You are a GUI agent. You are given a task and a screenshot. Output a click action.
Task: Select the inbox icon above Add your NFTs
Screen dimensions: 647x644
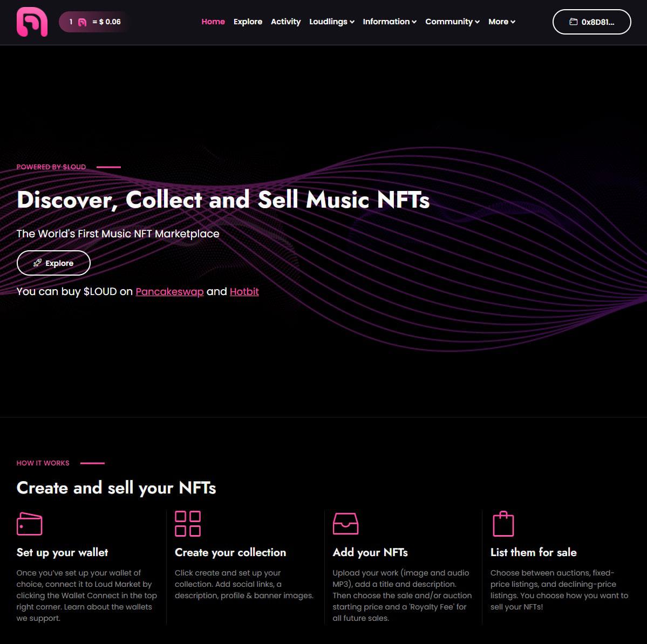click(x=346, y=523)
